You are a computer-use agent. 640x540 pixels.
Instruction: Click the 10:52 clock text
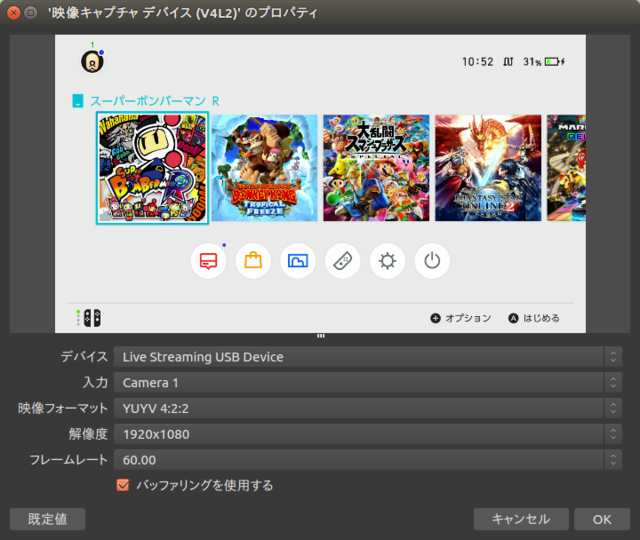[x=478, y=62]
